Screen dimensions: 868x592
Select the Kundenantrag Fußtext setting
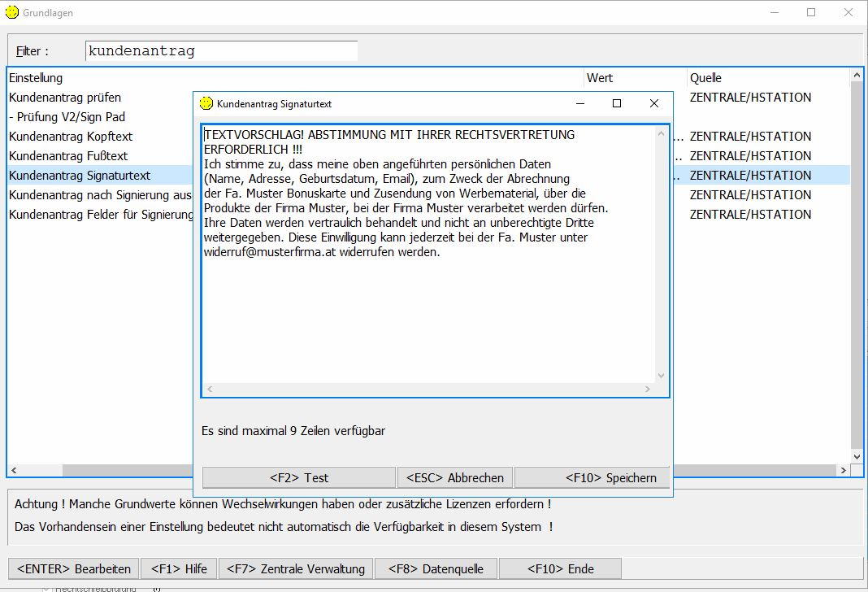tap(68, 156)
